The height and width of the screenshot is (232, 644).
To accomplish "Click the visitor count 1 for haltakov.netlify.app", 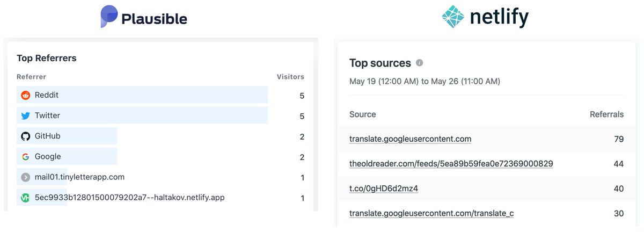I will [x=303, y=198].
